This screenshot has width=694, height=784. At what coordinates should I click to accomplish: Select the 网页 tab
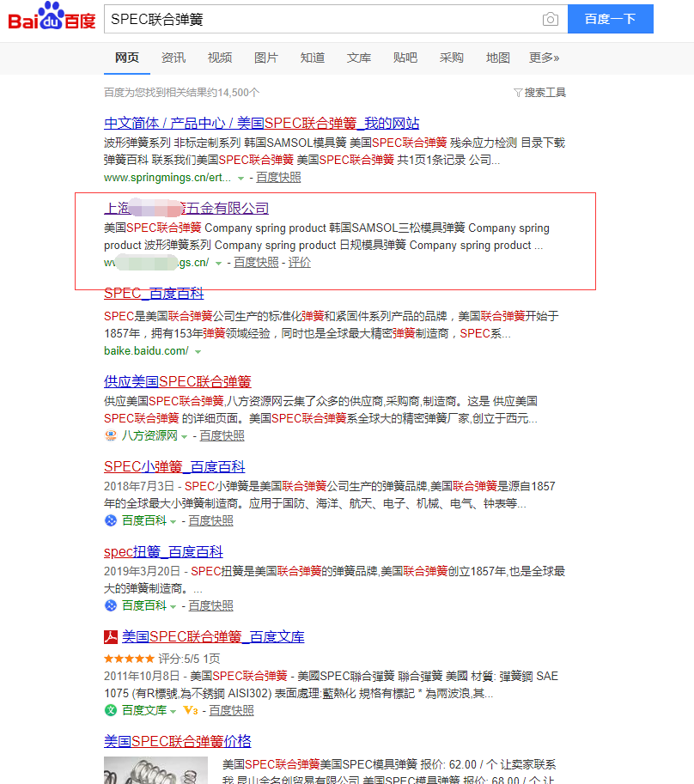(127, 58)
